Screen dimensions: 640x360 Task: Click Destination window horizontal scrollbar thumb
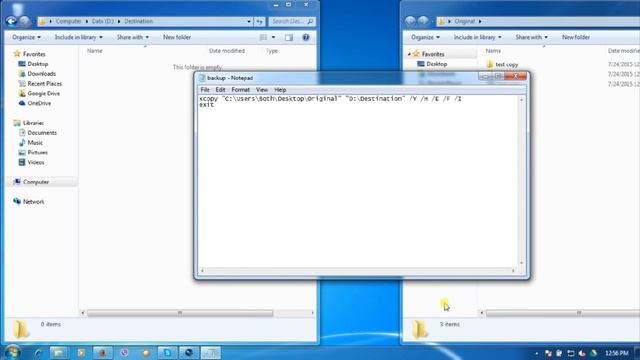[x=180, y=313]
